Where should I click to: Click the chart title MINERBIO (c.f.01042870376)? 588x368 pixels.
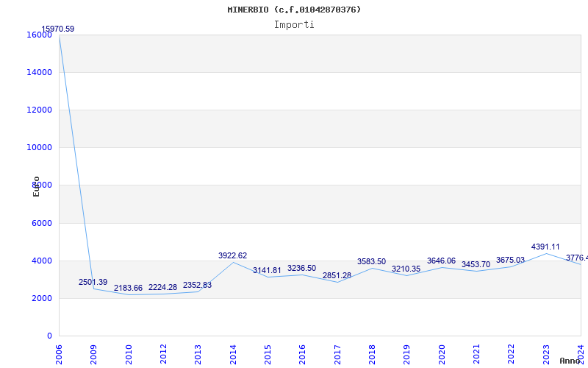tap(294, 10)
